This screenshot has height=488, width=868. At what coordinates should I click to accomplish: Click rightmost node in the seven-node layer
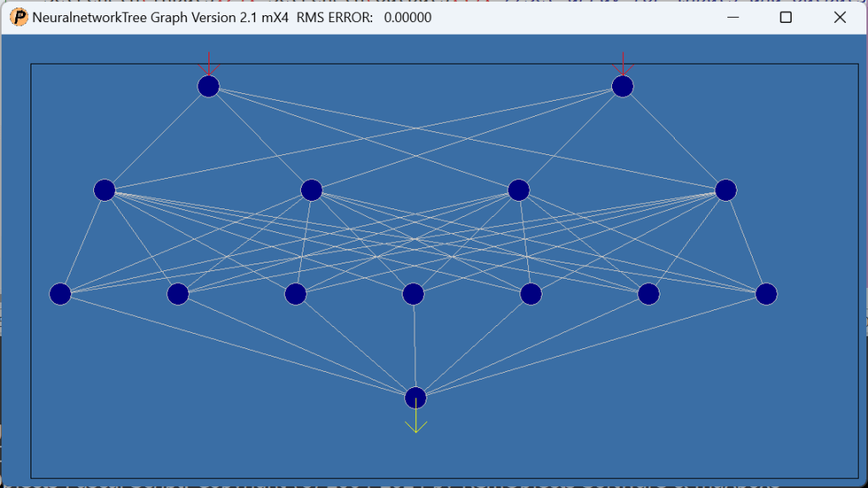click(766, 294)
